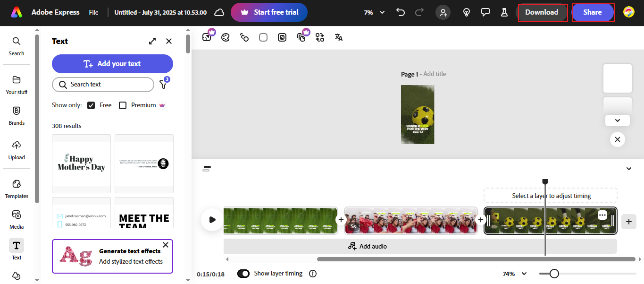Viewport: 644px width, 284px height.
Task: Expand the Text panel to full size
Action: [x=152, y=41]
